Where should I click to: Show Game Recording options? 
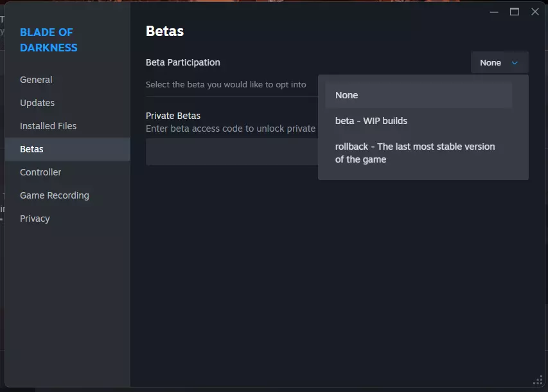55,195
